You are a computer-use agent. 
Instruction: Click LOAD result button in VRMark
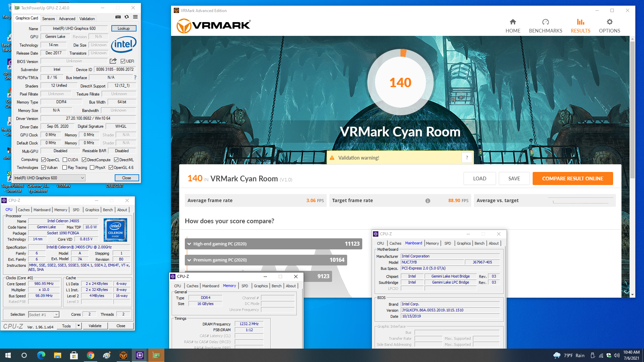480,179
